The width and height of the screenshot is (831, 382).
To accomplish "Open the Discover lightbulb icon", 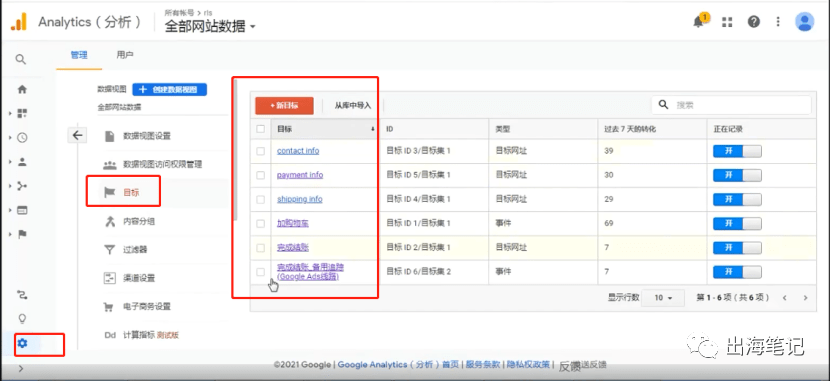I will [x=22, y=318].
